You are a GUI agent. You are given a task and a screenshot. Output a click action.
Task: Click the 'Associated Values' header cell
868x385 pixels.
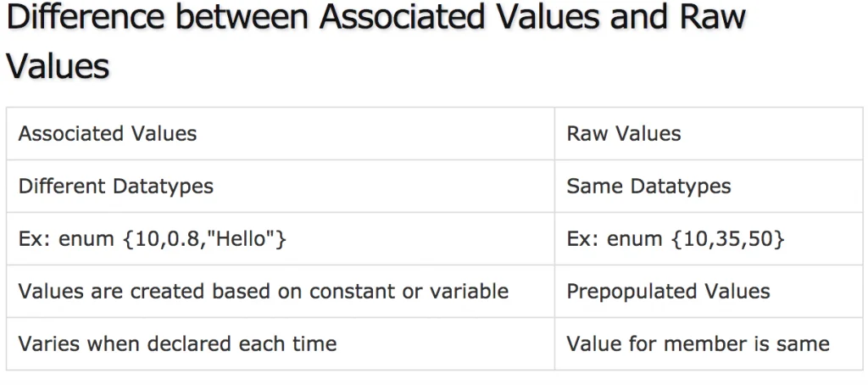coord(107,133)
